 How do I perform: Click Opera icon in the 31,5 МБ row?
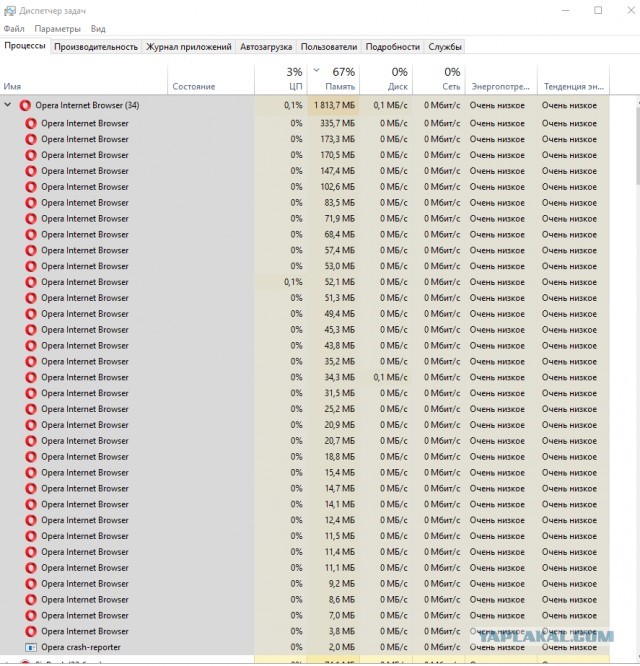[31, 393]
